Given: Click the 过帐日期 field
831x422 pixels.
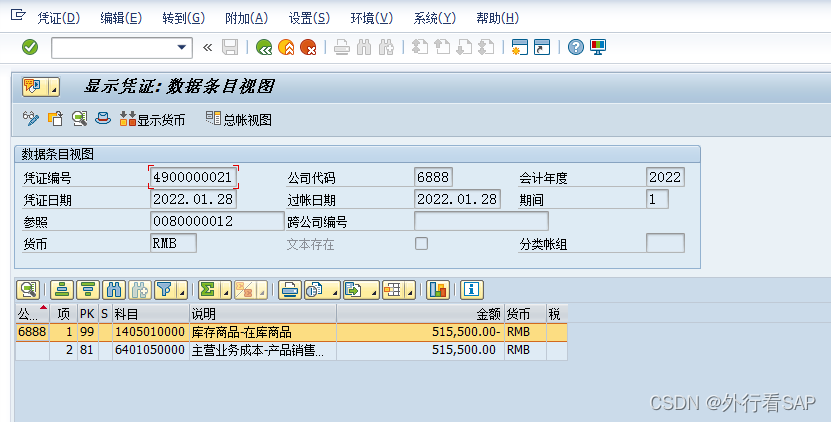Looking at the screenshot, I should point(457,199).
